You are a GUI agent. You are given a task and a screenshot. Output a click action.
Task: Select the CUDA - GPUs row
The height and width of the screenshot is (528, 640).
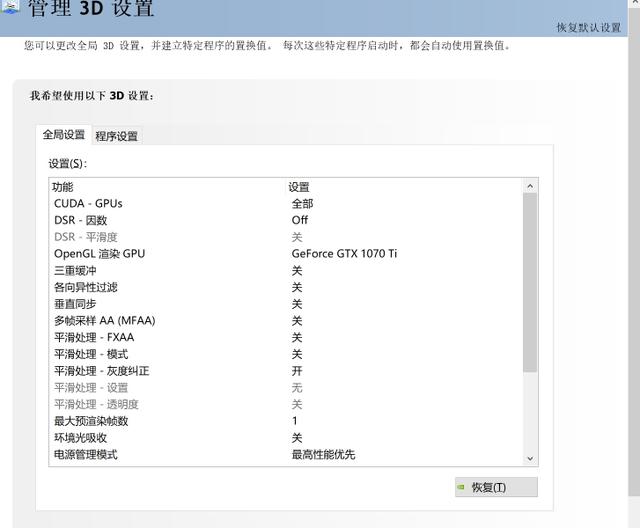click(x=286, y=204)
